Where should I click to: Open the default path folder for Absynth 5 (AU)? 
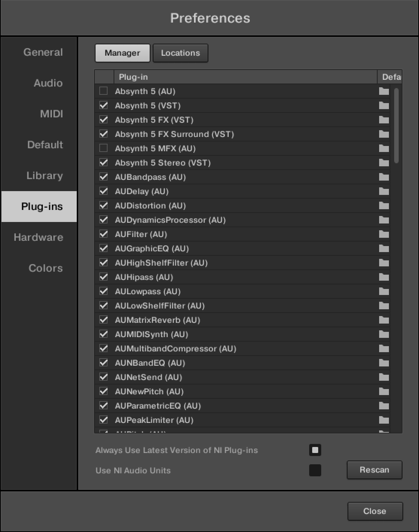click(384, 91)
